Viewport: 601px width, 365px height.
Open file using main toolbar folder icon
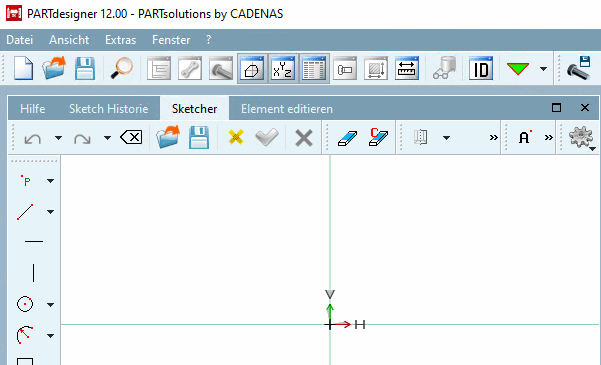tap(54, 68)
